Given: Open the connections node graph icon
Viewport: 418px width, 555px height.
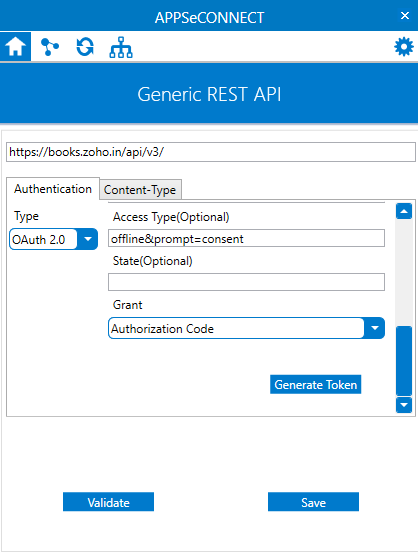Looking at the screenshot, I should click(x=50, y=47).
